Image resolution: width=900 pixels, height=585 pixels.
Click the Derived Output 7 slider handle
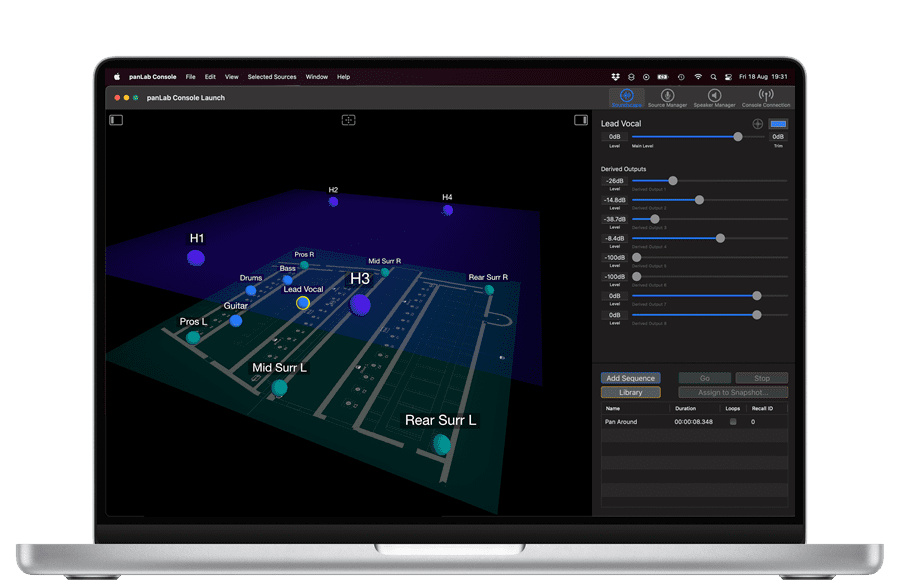[757, 296]
